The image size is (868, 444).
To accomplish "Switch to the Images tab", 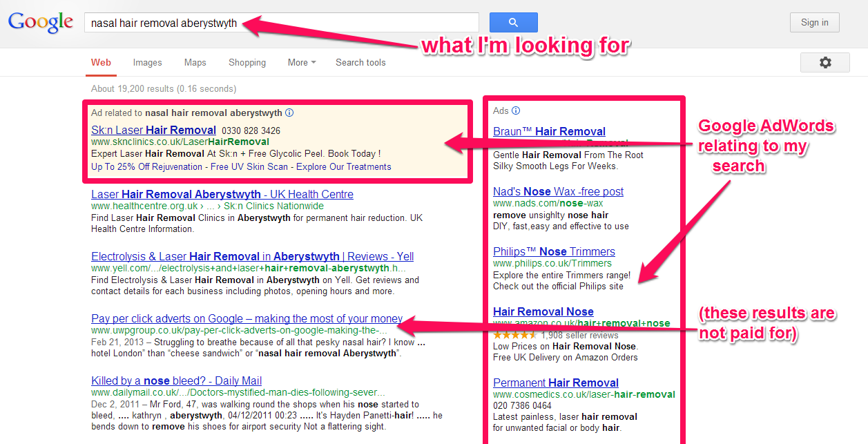I will 147,63.
